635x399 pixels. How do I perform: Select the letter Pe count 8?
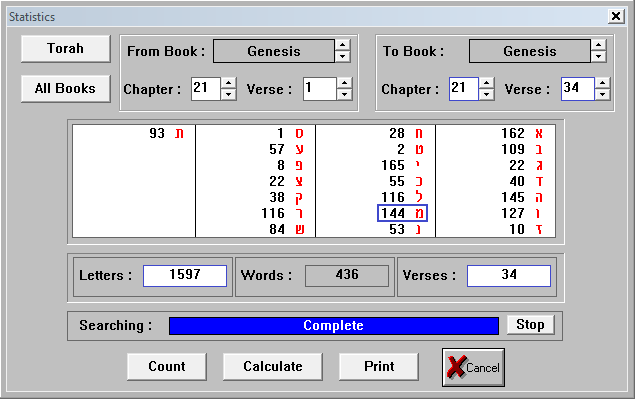(290, 165)
